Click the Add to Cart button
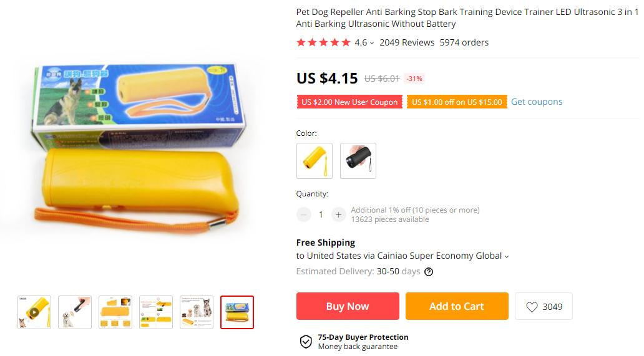This screenshot has width=644, height=356. click(457, 306)
